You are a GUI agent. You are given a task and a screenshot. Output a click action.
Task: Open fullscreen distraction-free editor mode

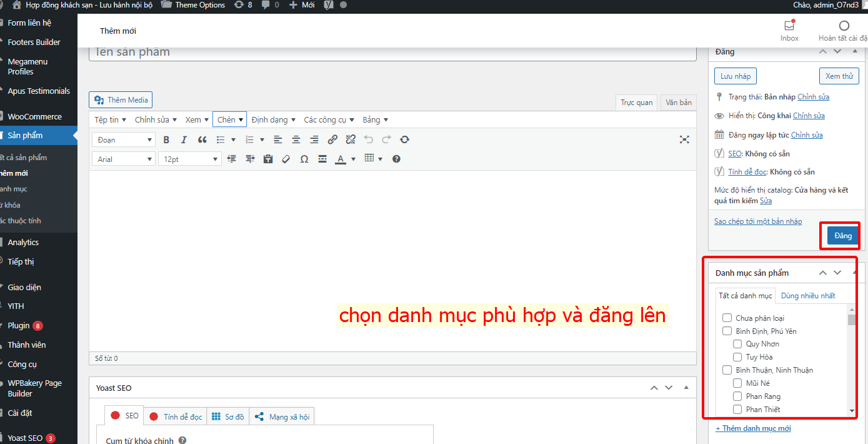coord(684,139)
